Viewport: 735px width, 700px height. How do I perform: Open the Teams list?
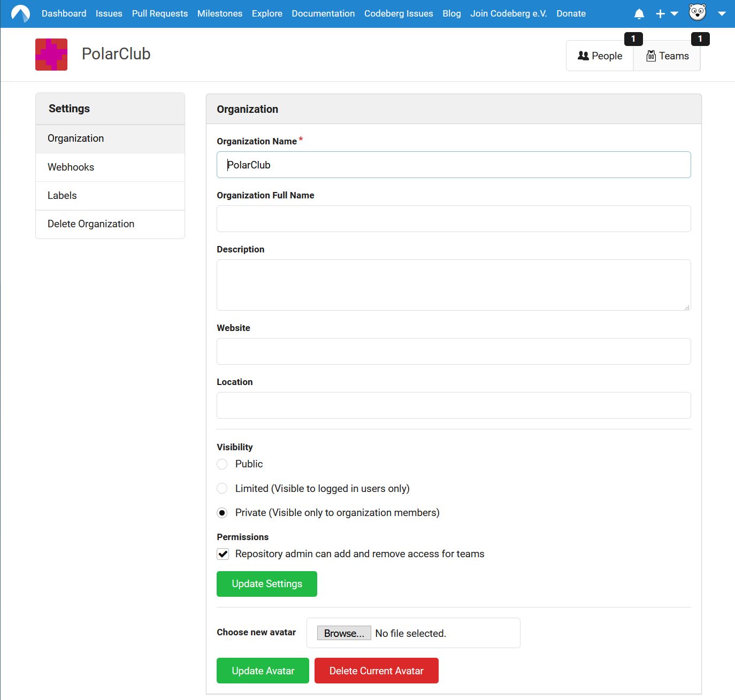click(667, 56)
